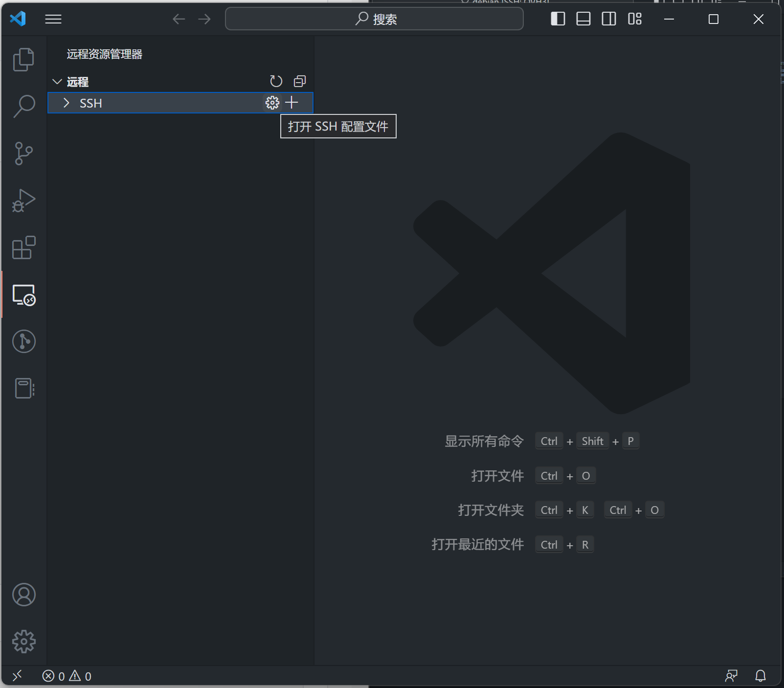The width and height of the screenshot is (784, 688).
Task: Open the Search view in activity bar
Action: click(23, 106)
